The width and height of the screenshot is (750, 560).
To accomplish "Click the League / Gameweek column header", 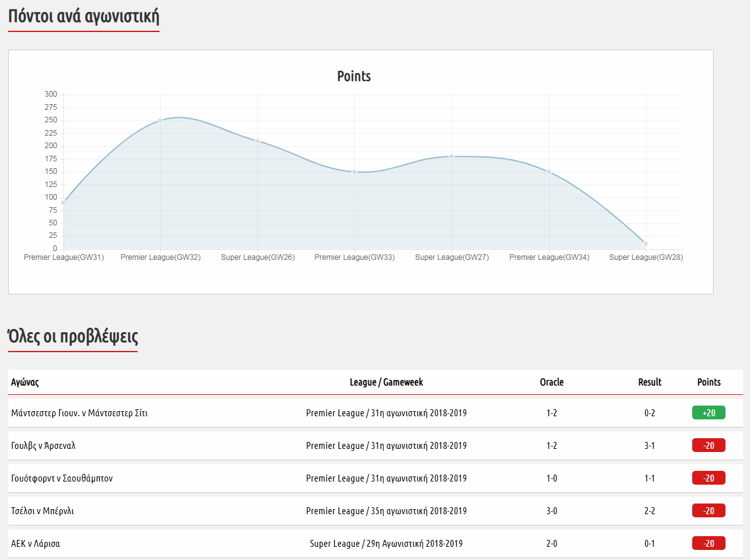I will [386, 382].
